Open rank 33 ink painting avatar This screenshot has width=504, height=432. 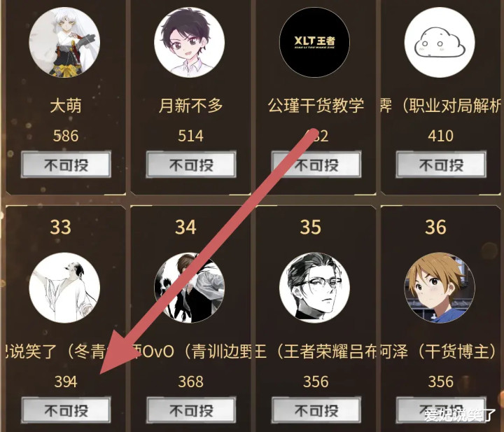click(x=64, y=288)
